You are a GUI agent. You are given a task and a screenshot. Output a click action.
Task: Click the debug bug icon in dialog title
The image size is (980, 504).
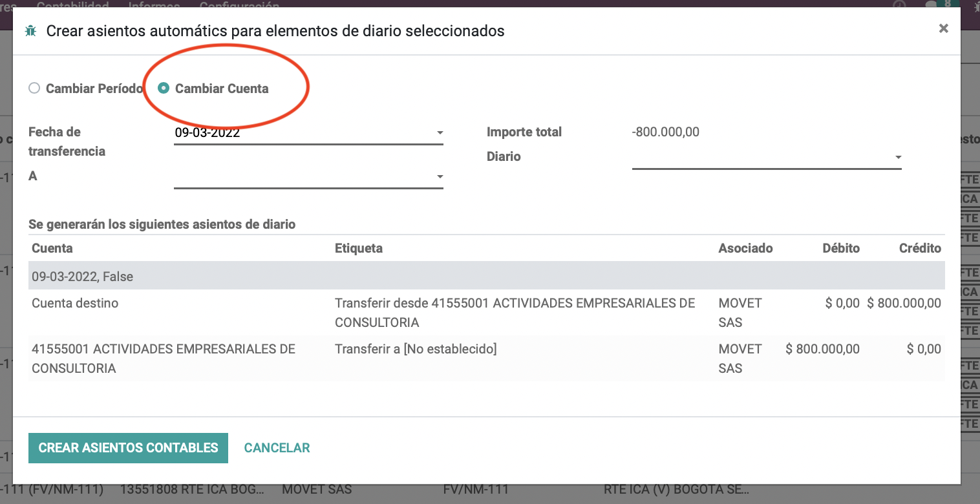click(30, 30)
